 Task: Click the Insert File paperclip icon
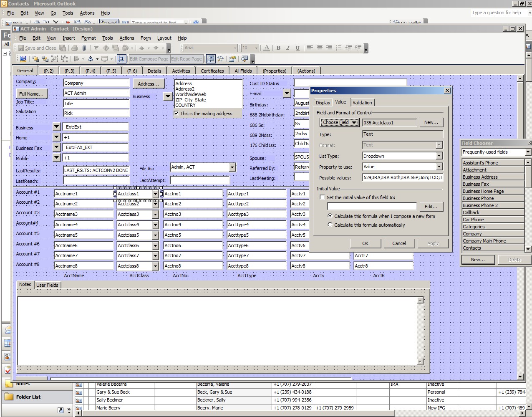pos(84,48)
